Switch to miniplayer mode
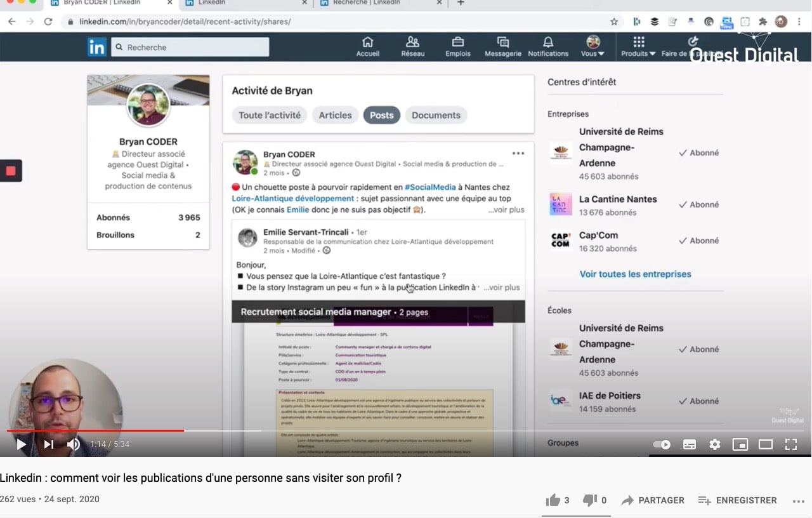This screenshot has width=812, height=518. pos(740,444)
